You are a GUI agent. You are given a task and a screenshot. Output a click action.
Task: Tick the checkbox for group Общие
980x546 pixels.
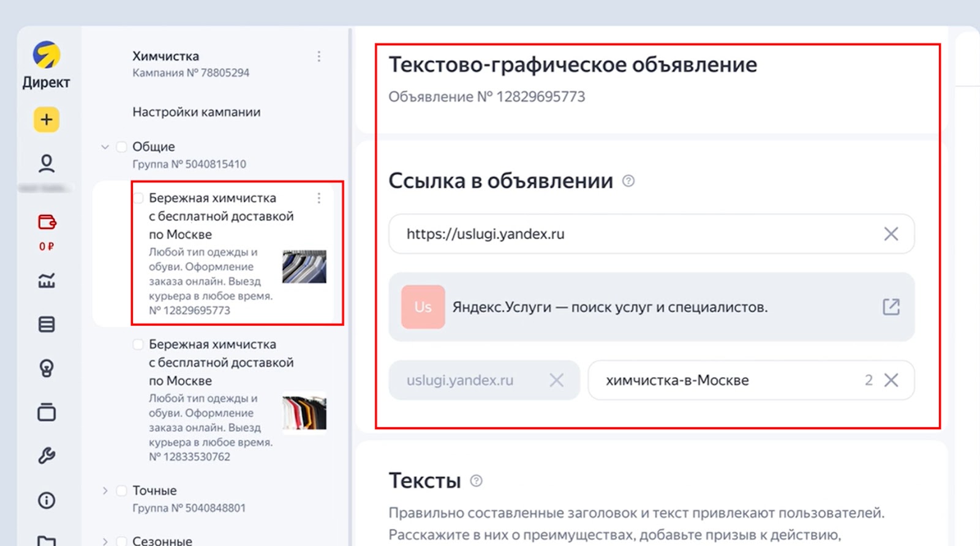[121, 147]
